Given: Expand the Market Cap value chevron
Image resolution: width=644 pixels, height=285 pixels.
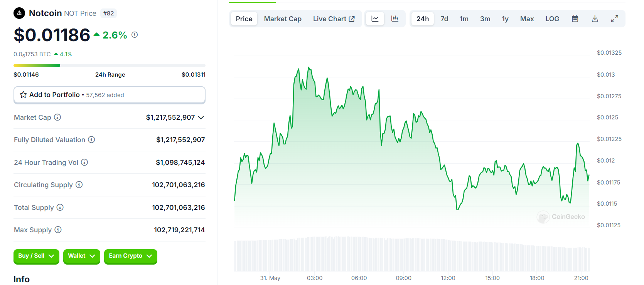Looking at the screenshot, I should pos(201,117).
